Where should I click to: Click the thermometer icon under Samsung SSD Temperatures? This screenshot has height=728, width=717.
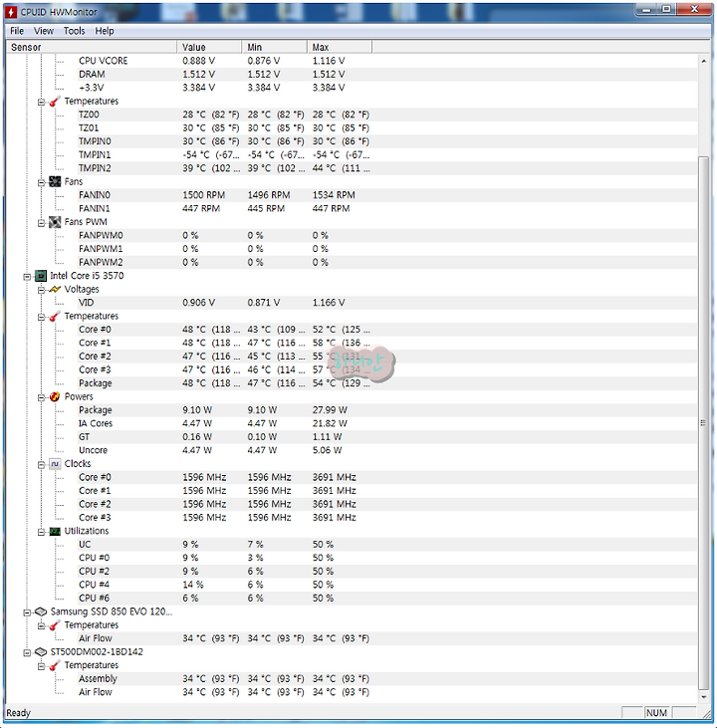(x=55, y=625)
